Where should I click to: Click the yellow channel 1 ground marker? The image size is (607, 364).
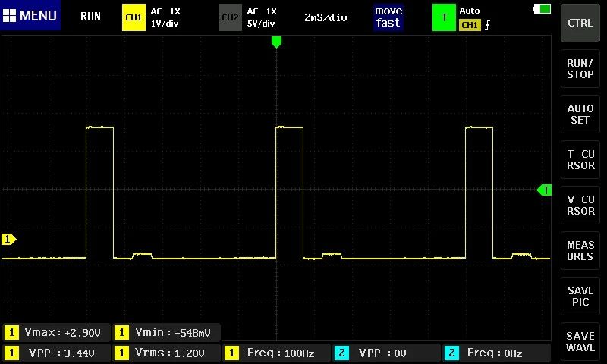9,239
